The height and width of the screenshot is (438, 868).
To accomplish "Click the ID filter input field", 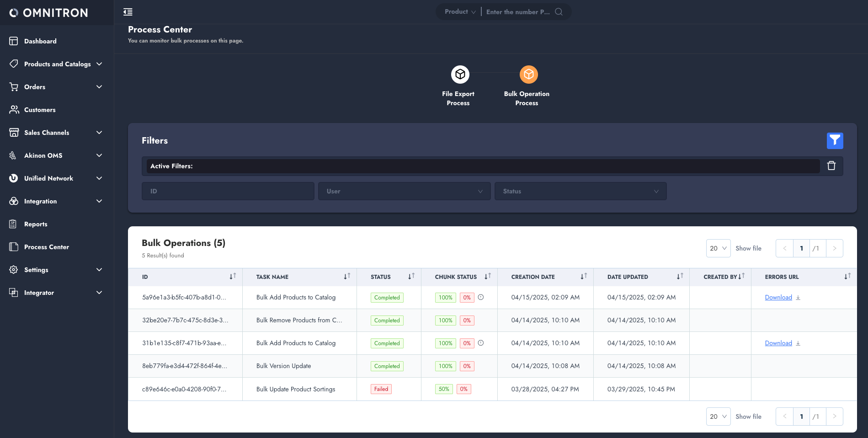I will click(228, 191).
